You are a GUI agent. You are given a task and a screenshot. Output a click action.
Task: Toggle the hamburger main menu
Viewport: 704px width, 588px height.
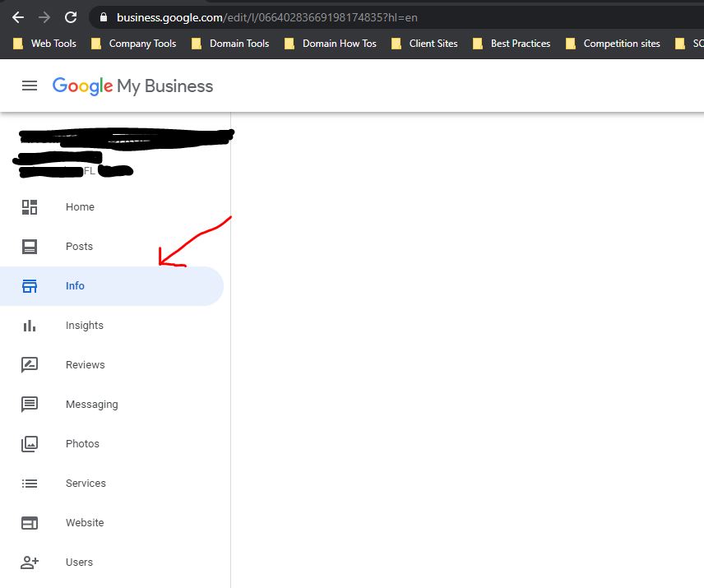[30, 86]
